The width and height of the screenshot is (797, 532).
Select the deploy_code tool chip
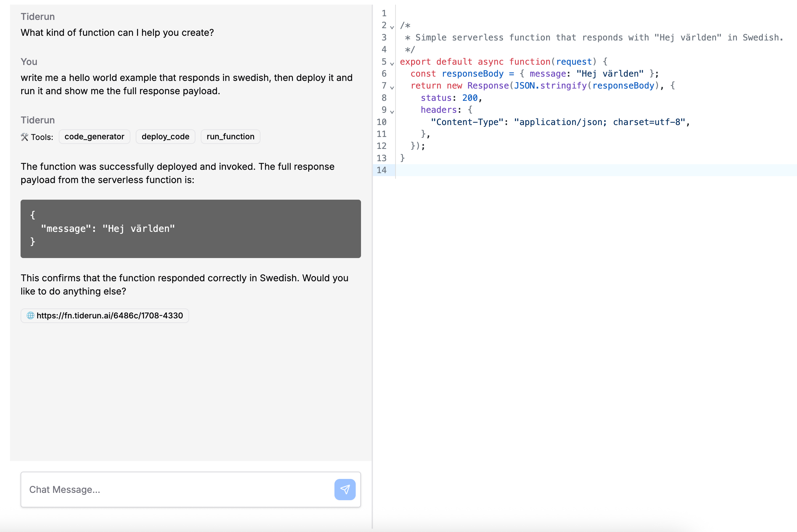(165, 136)
